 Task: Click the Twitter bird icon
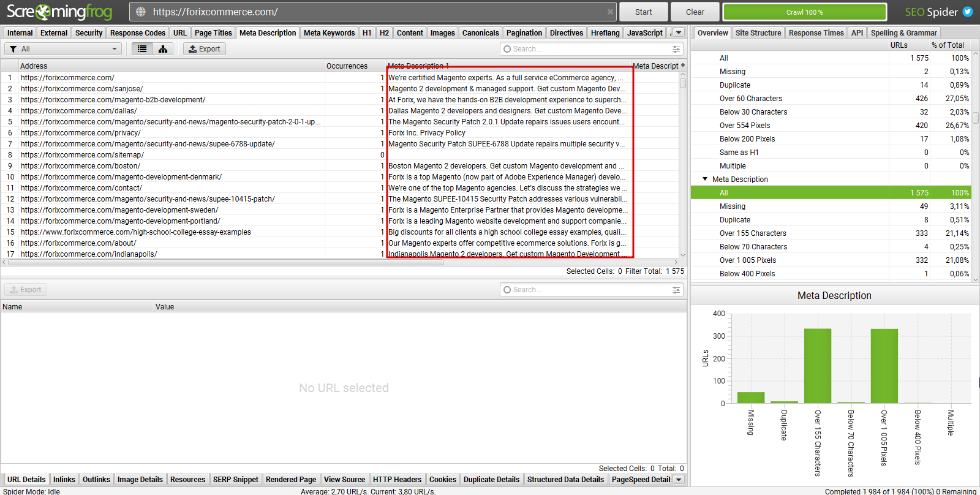(x=968, y=12)
